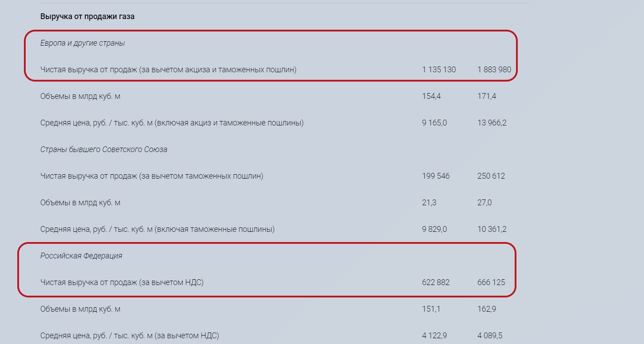The height and width of the screenshot is (344, 644).
Task: Click the revenue value 622 882
Action: pyautogui.click(x=436, y=282)
